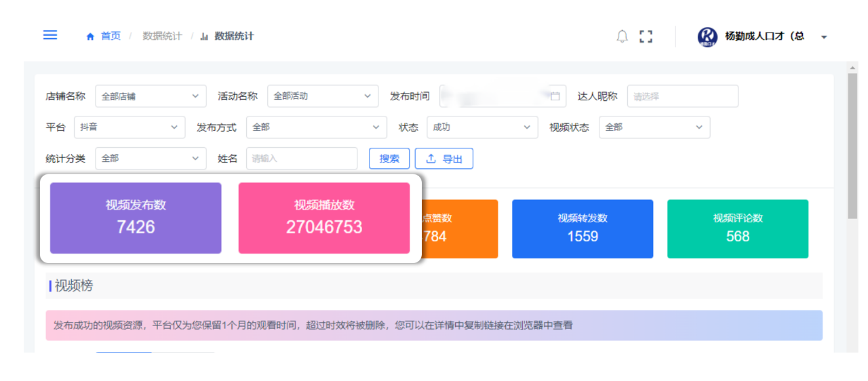This screenshot has width=868, height=381.
Task: Toggle the hamburger sidebar menu icon
Action: [x=50, y=35]
